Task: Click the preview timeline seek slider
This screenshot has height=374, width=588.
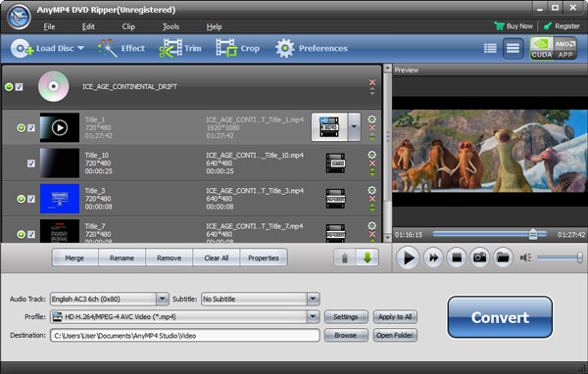Action: [x=489, y=234]
